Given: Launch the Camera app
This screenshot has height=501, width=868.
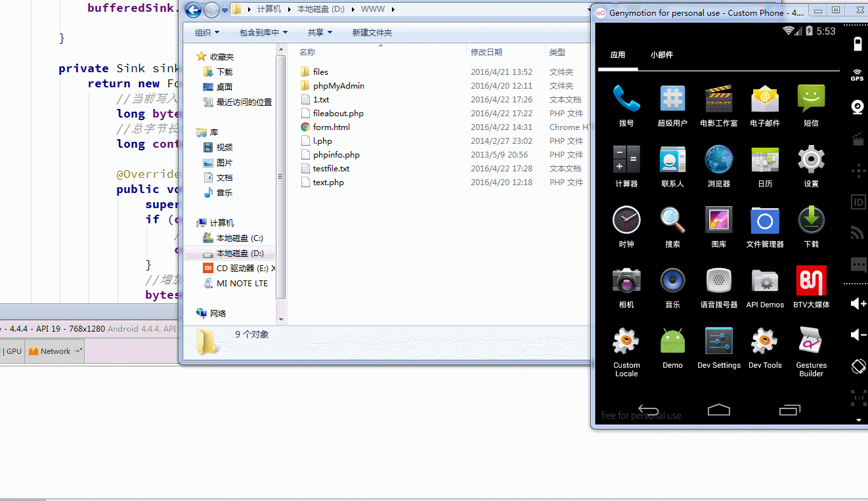Looking at the screenshot, I should pyautogui.click(x=626, y=280).
